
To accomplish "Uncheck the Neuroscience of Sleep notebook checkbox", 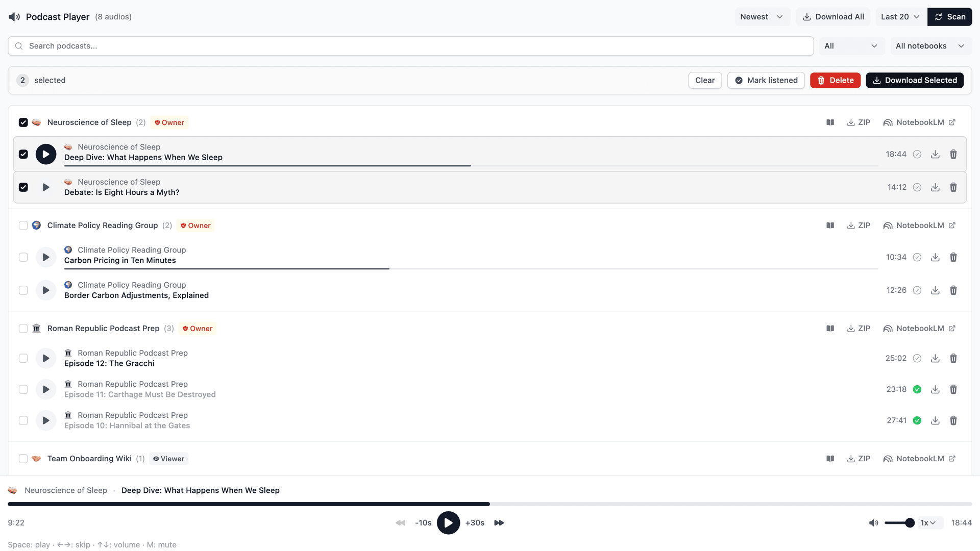I will (23, 122).
